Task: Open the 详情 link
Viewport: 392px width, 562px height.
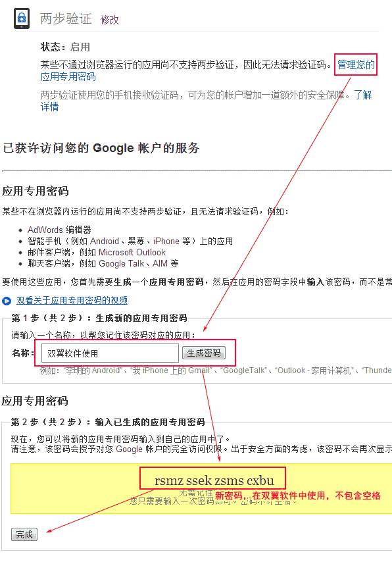Action: point(49,107)
